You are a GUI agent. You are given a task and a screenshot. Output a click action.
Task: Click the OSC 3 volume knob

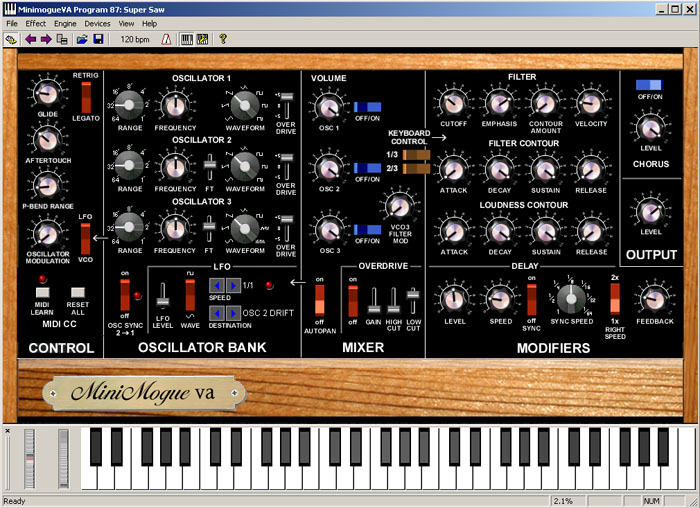[329, 229]
